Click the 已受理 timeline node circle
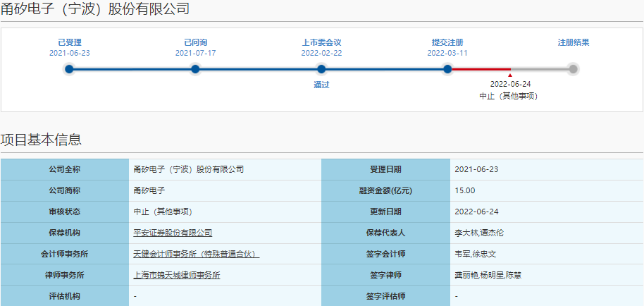 [69, 69]
